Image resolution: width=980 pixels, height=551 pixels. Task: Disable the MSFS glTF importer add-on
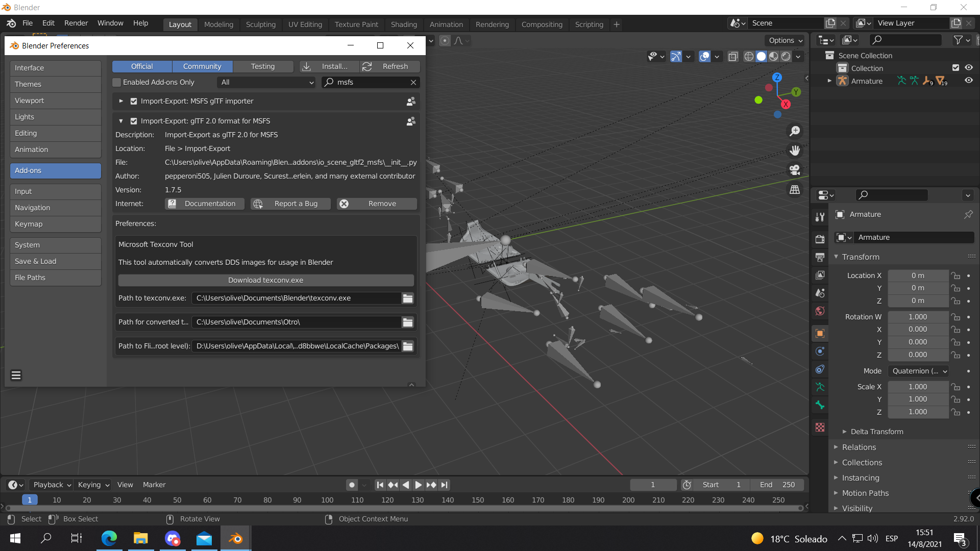134,101
